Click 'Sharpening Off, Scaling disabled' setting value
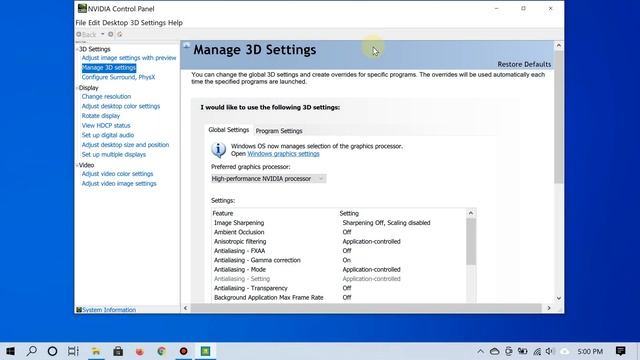 coord(387,223)
